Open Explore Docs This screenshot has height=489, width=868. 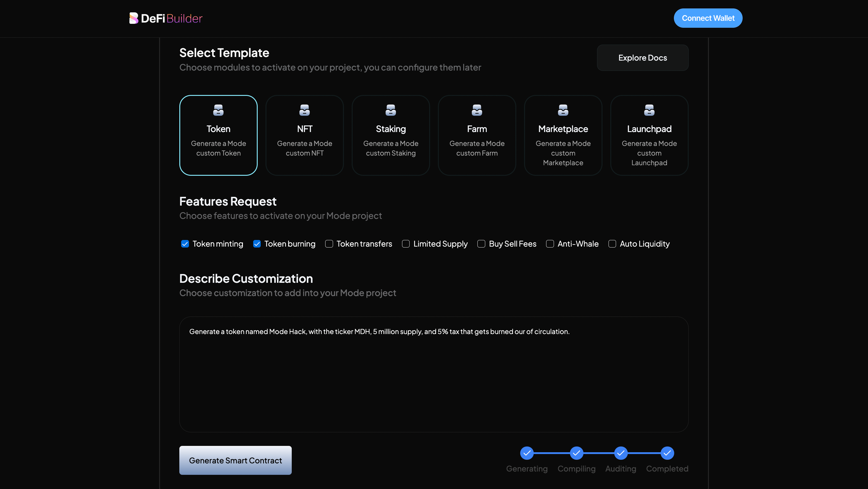(x=642, y=58)
